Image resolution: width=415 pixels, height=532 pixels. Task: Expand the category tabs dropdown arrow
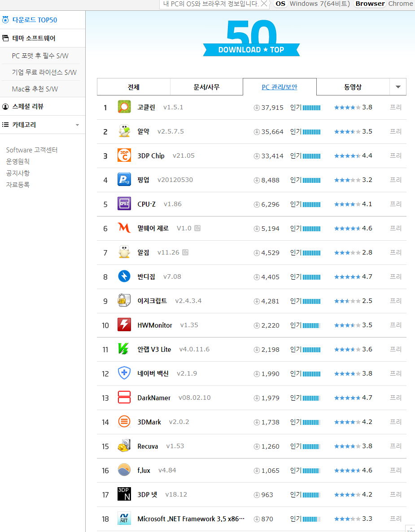pos(398,87)
